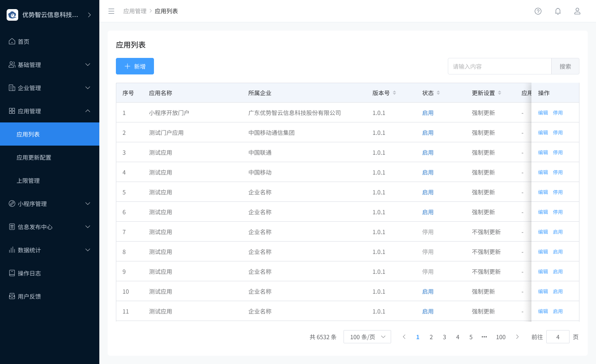Expand the 基础管理 menu
Screen dimensions: 596x364
pyautogui.click(x=50, y=65)
